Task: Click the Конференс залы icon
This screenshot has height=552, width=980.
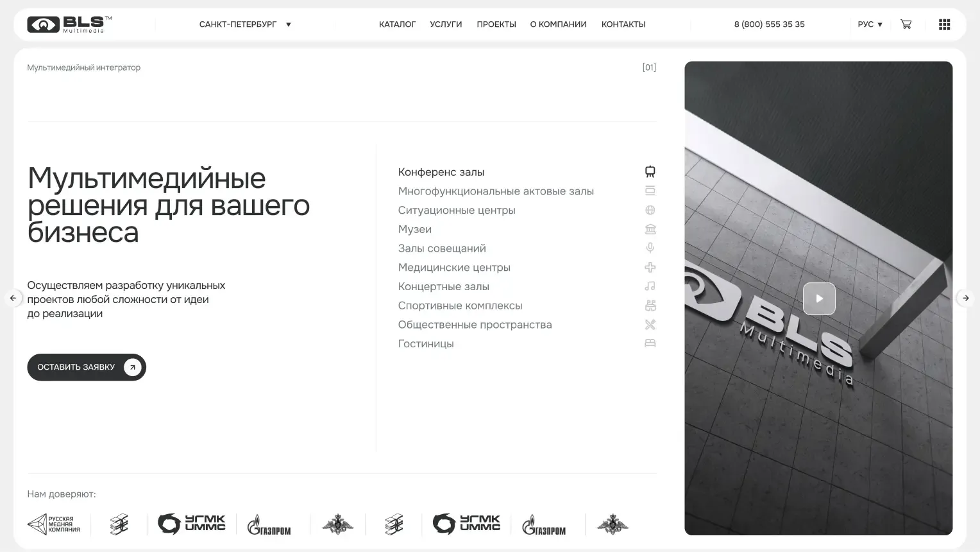Action: coord(650,171)
